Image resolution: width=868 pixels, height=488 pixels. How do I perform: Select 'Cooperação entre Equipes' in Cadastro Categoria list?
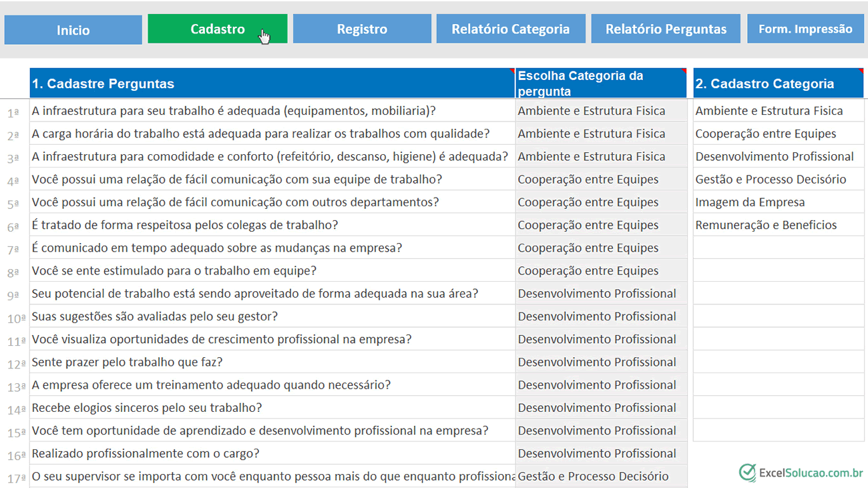click(779, 134)
